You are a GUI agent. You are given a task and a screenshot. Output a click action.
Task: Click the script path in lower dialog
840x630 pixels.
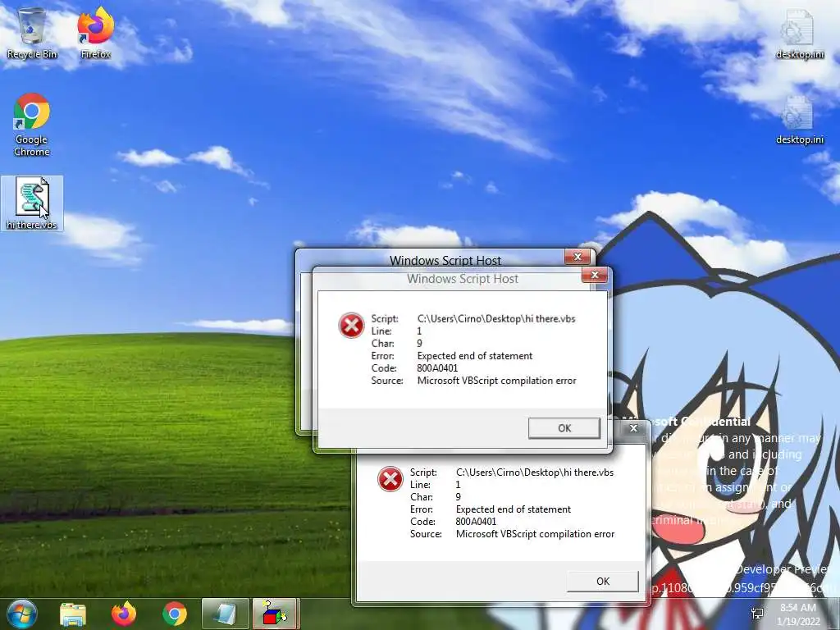(x=535, y=472)
